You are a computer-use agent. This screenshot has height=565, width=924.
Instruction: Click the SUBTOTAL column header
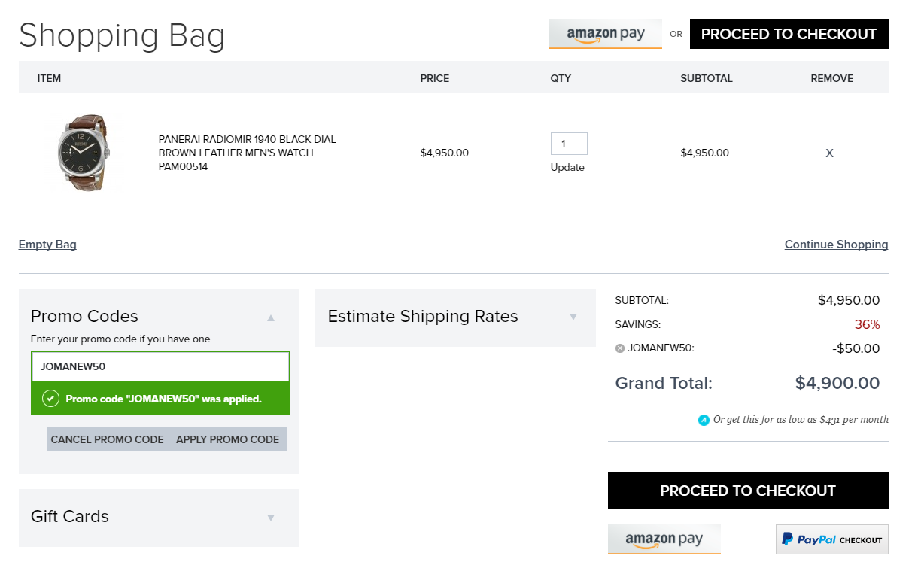pos(707,78)
